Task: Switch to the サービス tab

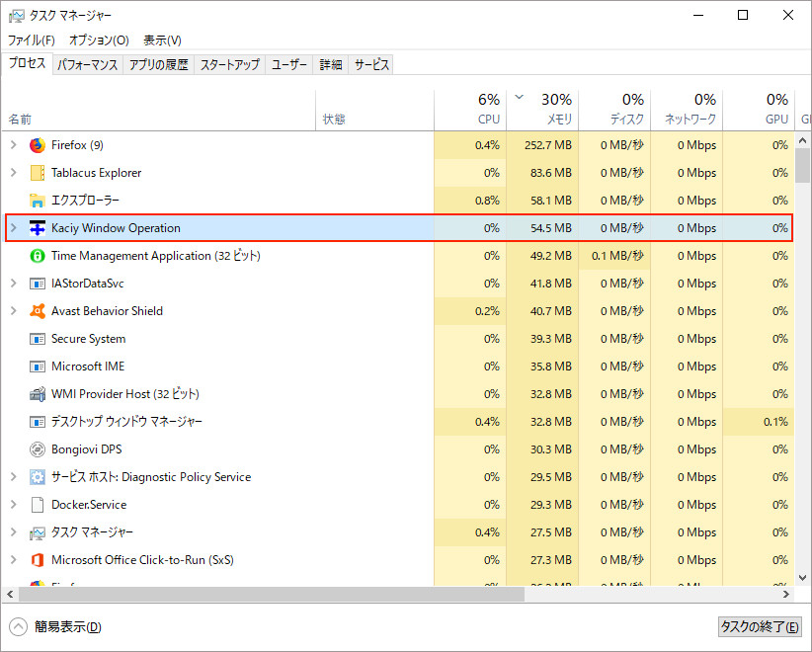Action: (x=371, y=65)
